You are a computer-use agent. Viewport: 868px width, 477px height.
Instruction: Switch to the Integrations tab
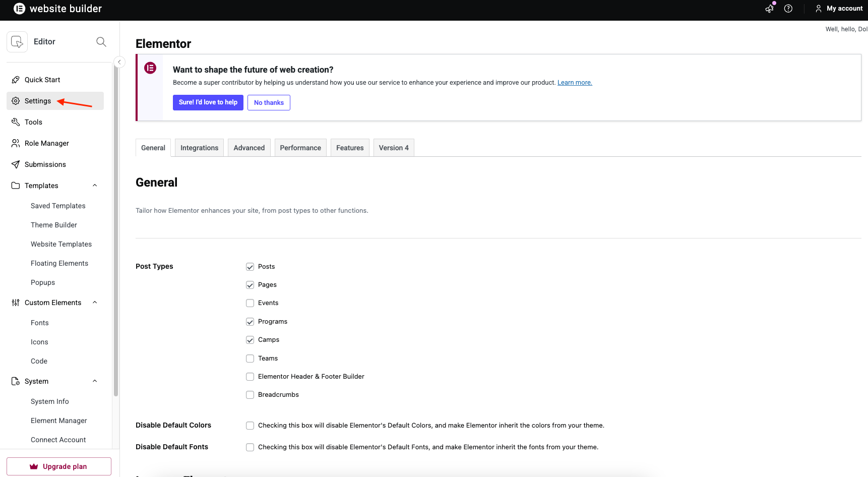tap(199, 148)
